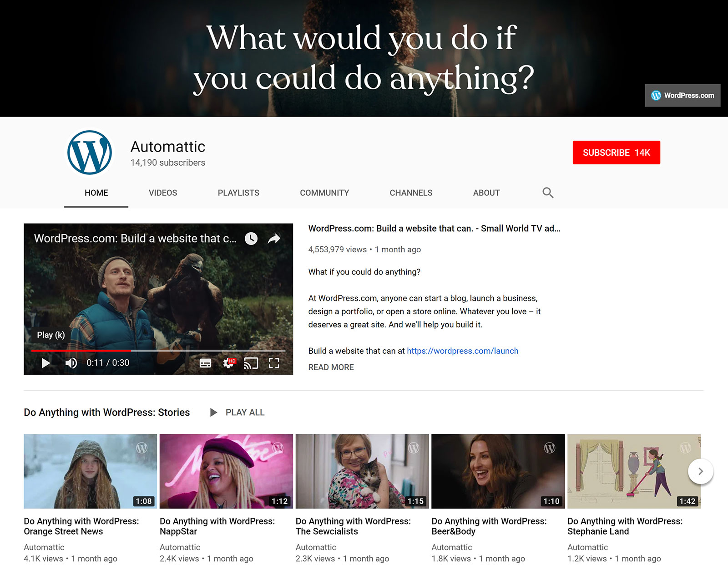Click Automattic under Stephanie Land video
This screenshot has height=576, width=728.
[588, 547]
